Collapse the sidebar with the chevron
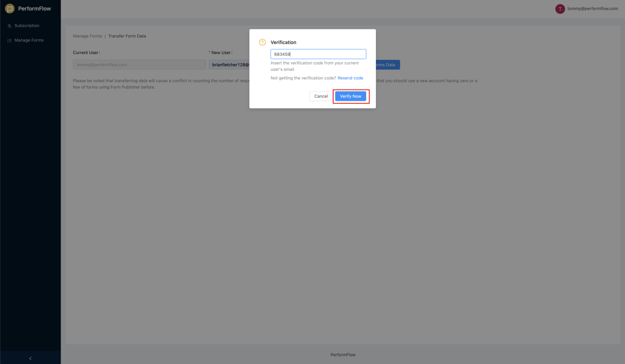 click(x=30, y=358)
